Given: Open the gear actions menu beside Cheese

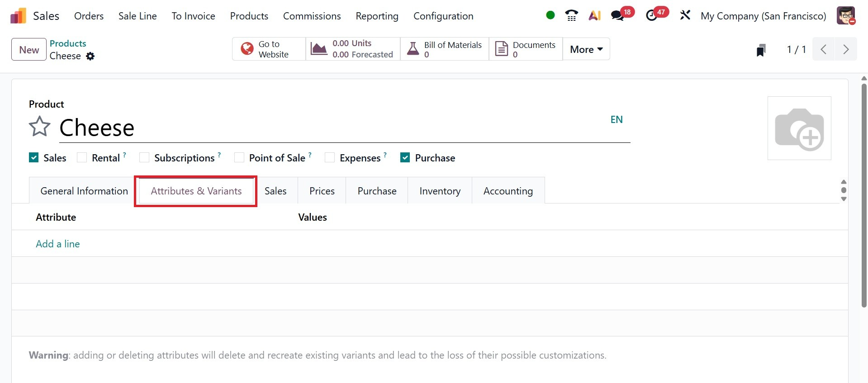Looking at the screenshot, I should click(x=90, y=56).
